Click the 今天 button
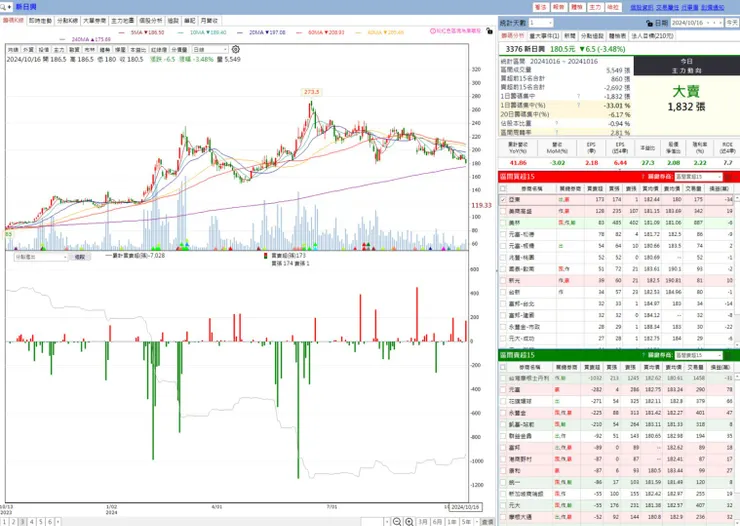The image size is (740, 526). pos(732,23)
